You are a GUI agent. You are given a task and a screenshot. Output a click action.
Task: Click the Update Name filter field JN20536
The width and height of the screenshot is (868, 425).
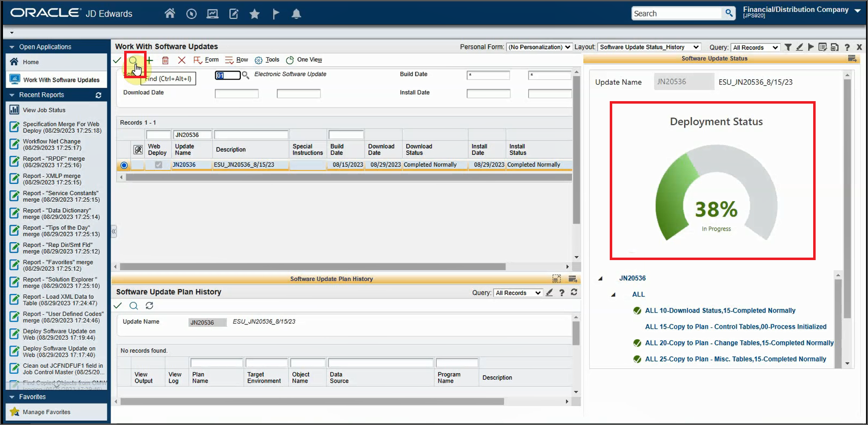click(192, 135)
